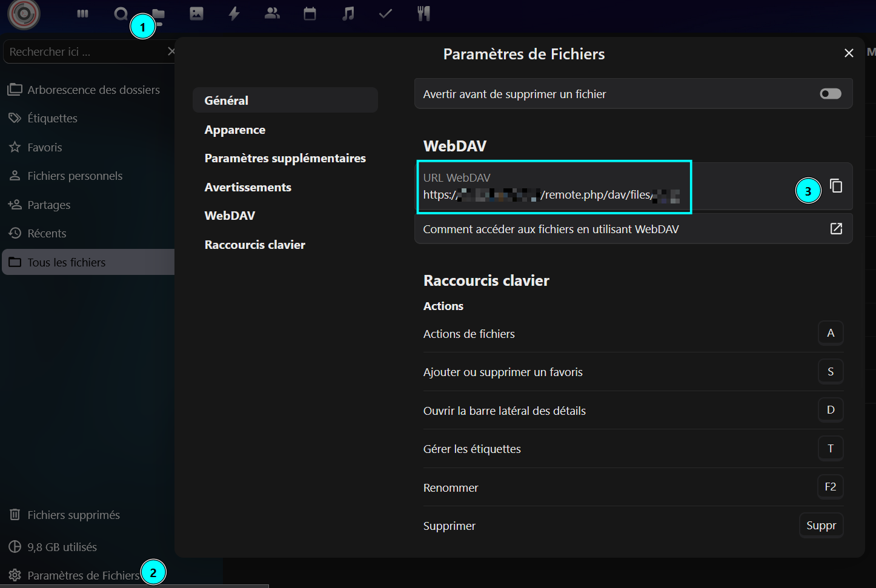This screenshot has width=876, height=588.
Task: Open the Cookbook fork and knife icon
Action: point(423,13)
